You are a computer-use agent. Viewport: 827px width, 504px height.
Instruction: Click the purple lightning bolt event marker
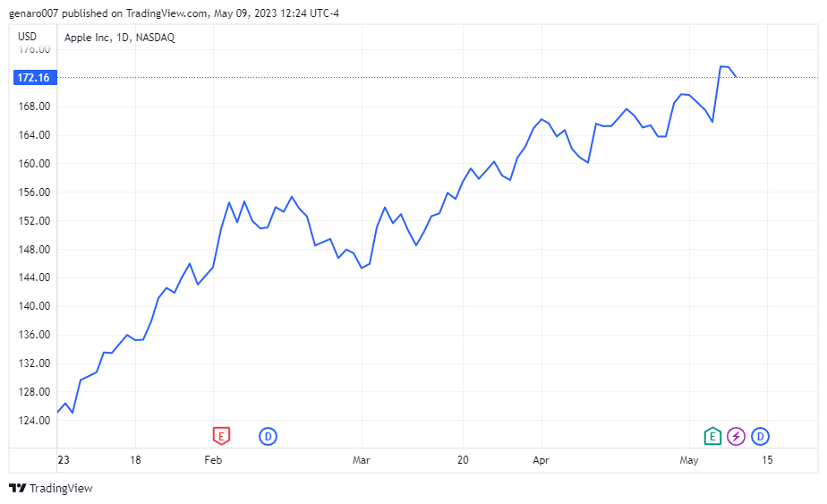(736, 436)
